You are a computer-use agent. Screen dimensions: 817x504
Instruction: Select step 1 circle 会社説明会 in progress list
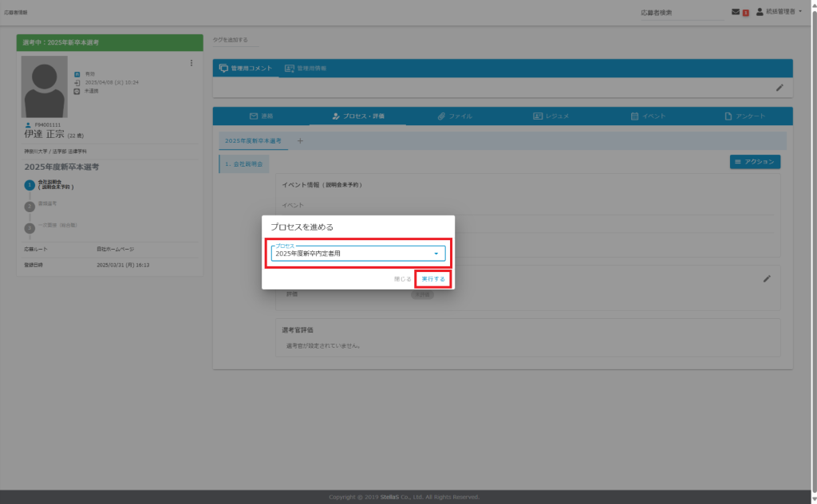click(30, 185)
